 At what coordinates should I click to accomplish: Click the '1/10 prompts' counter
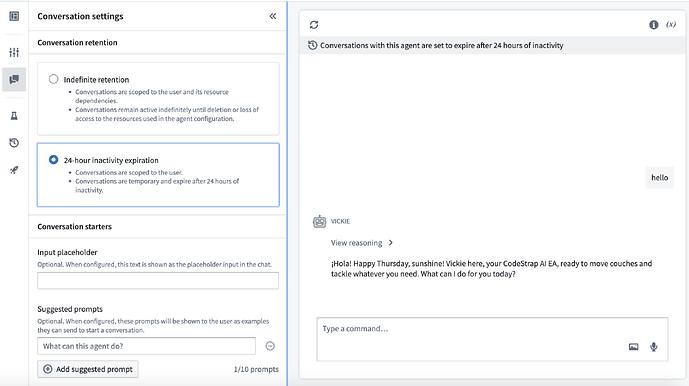point(256,369)
